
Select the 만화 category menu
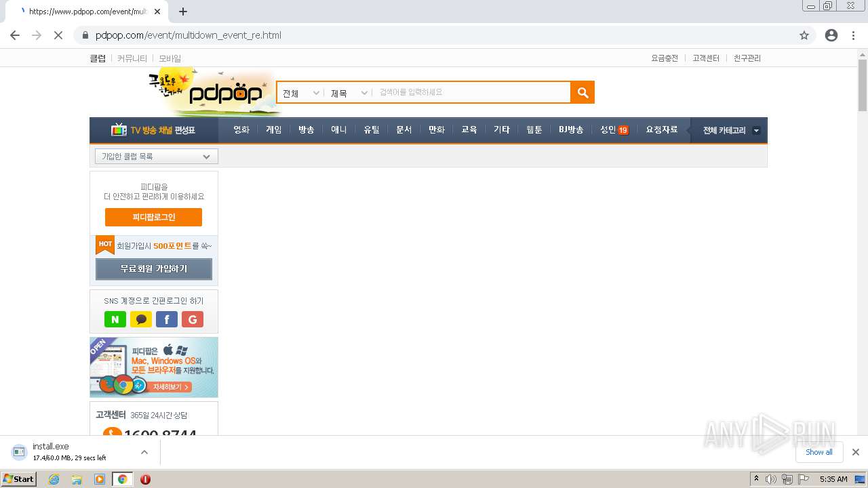point(437,129)
